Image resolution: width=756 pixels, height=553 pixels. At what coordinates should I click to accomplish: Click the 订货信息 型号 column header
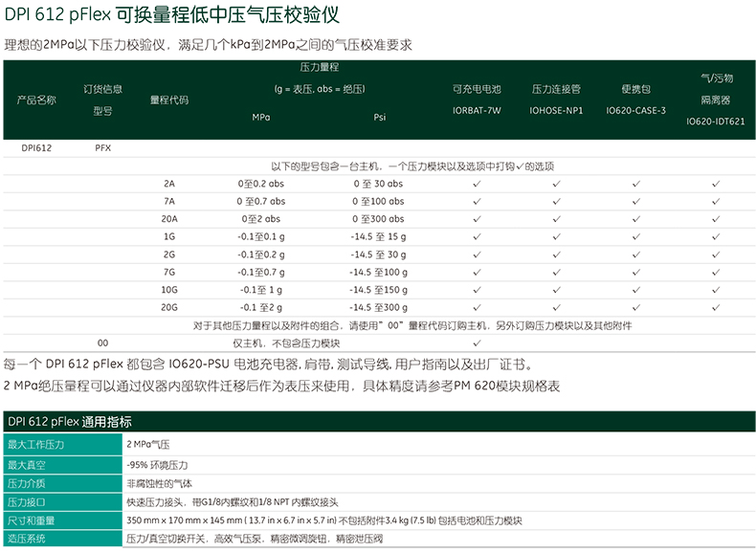point(103,100)
